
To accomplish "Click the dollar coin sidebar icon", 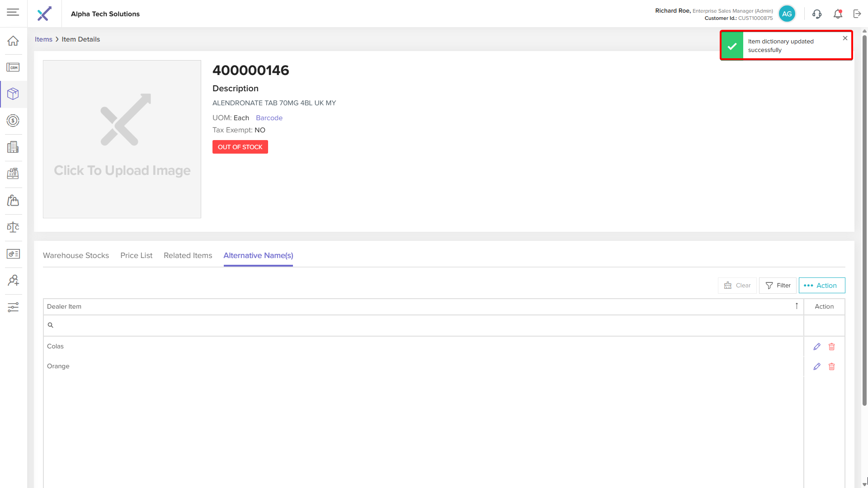I will click(x=13, y=121).
